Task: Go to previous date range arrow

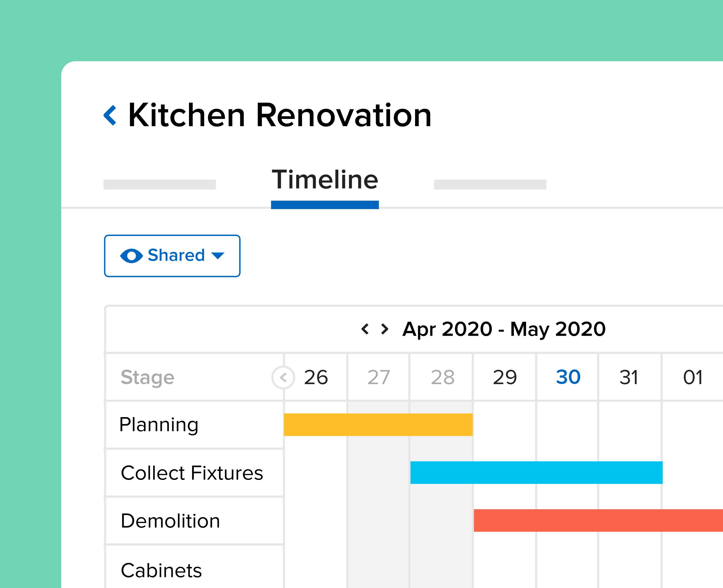Action: click(365, 329)
